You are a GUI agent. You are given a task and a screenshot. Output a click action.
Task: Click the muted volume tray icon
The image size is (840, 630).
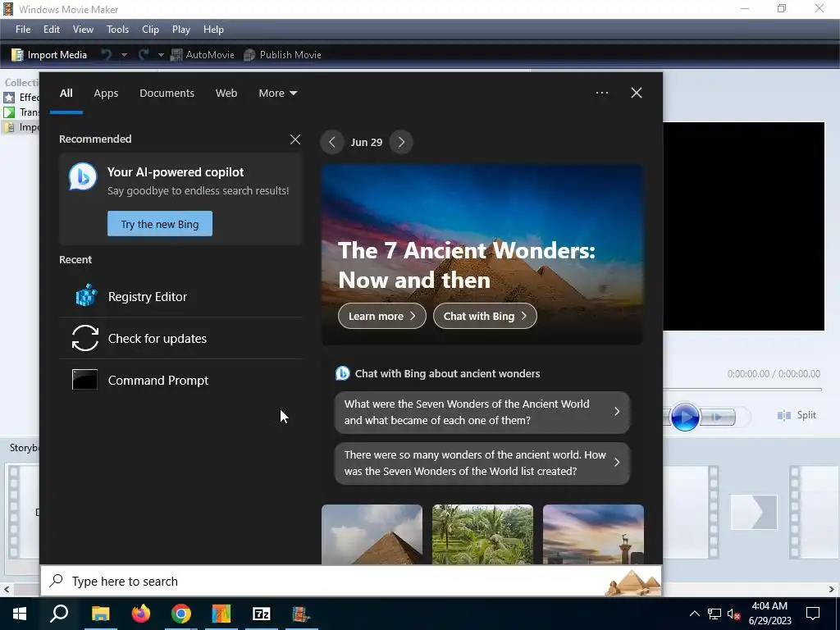click(733, 614)
